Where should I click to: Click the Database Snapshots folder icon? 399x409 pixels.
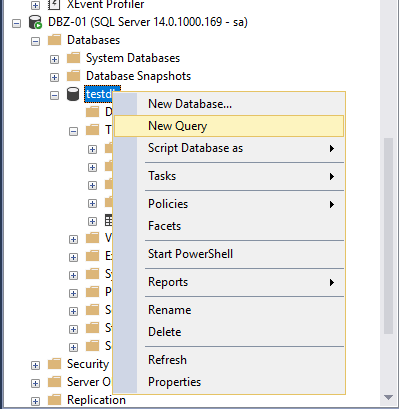pyautogui.click(x=73, y=76)
